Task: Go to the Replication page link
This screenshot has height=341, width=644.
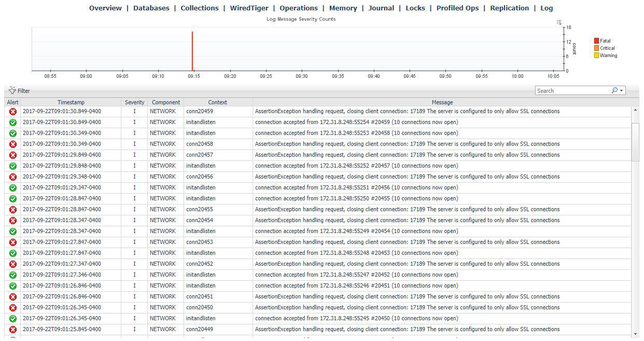Action: tap(509, 8)
